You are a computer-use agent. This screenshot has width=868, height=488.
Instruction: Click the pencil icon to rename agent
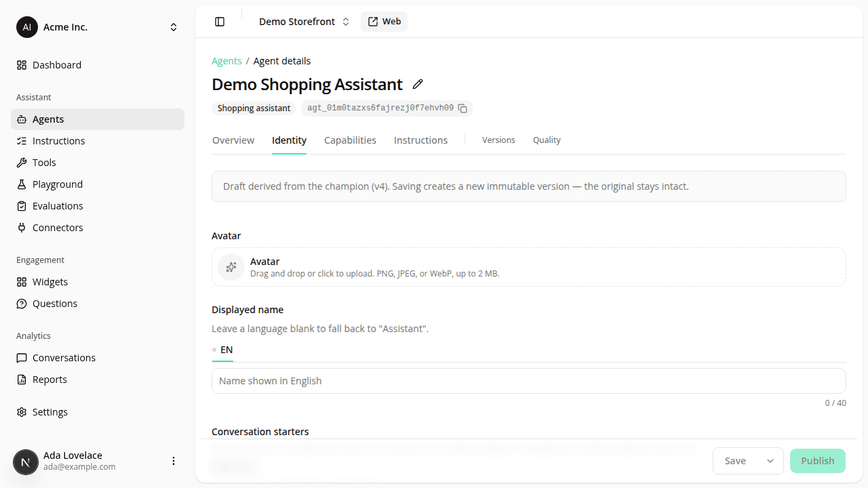(418, 84)
